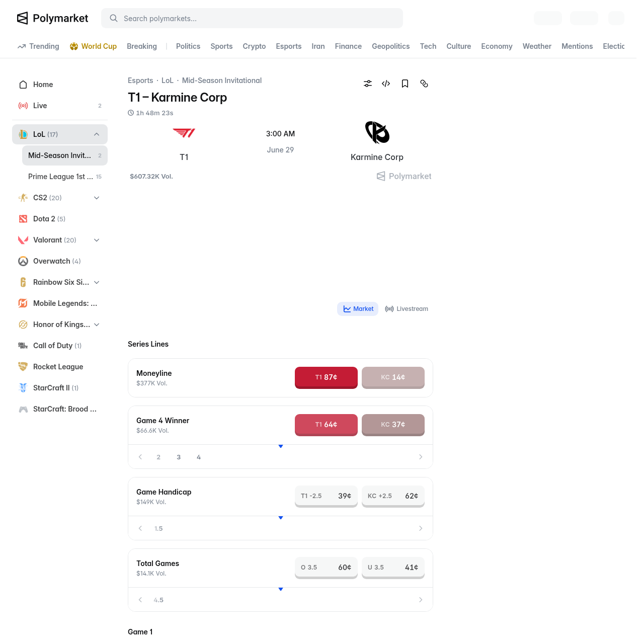644x644 pixels.
Task: Click the LoL game icon
Action: click(x=23, y=134)
